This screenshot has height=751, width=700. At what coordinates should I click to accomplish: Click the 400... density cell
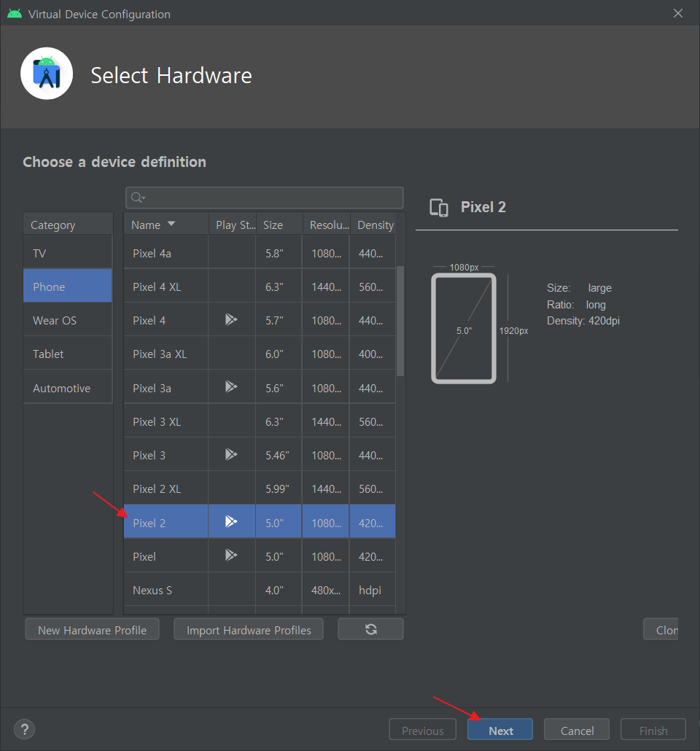(371, 354)
